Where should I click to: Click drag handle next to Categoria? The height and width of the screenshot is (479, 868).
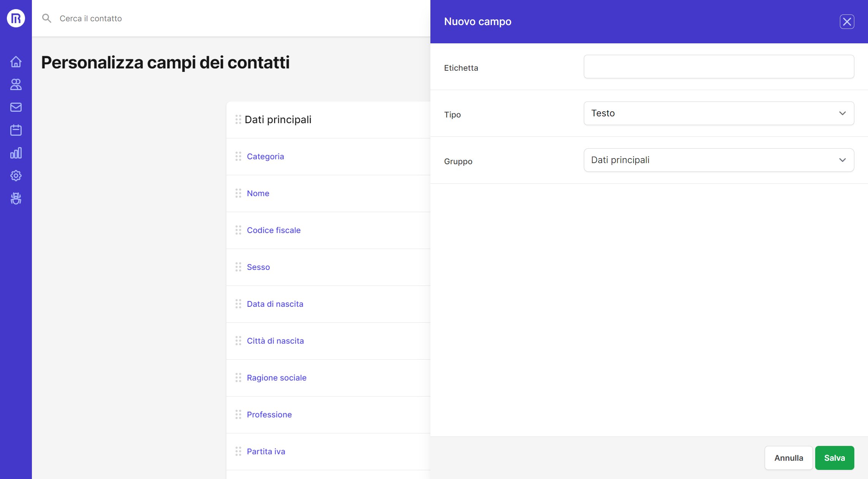coord(238,156)
